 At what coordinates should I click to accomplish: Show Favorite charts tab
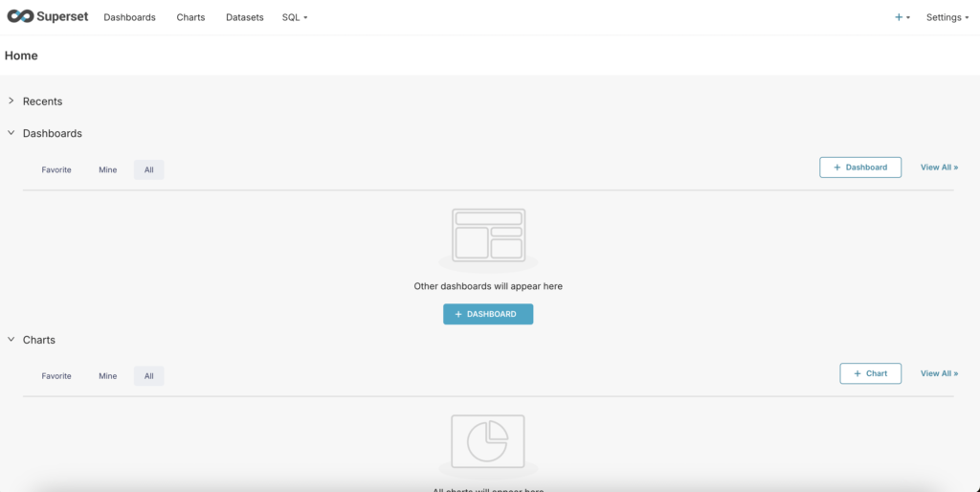[56, 376]
